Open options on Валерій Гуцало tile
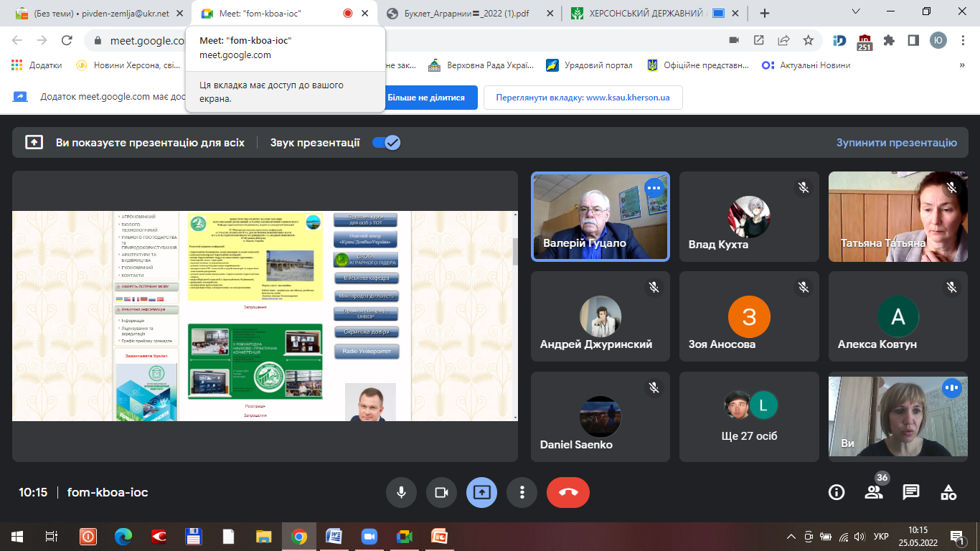980x551 pixels. tap(653, 188)
